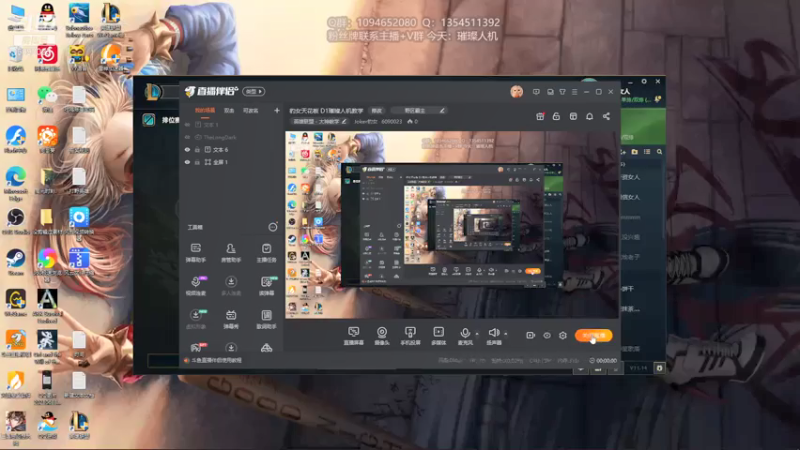Image resolution: width=800 pixels, height=450 pixels.
Task: Open the notification bell icon
Action: click(x=589, y=116)
